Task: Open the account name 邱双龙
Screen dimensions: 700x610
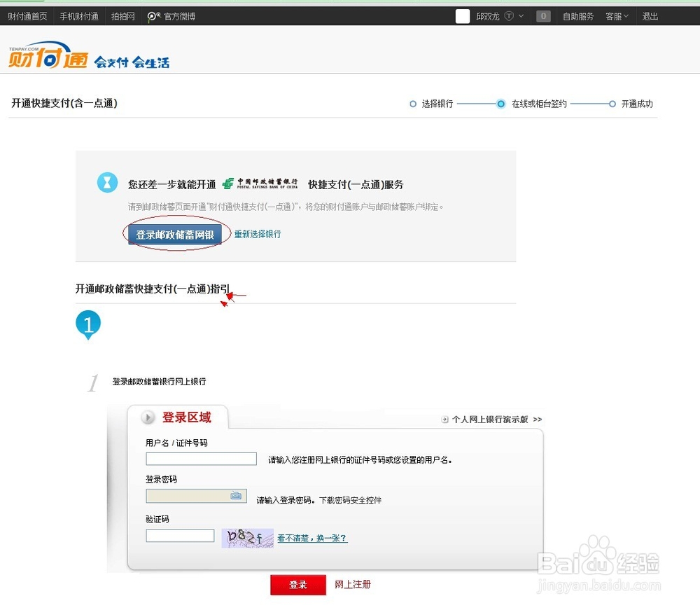Action: (487, 17)
